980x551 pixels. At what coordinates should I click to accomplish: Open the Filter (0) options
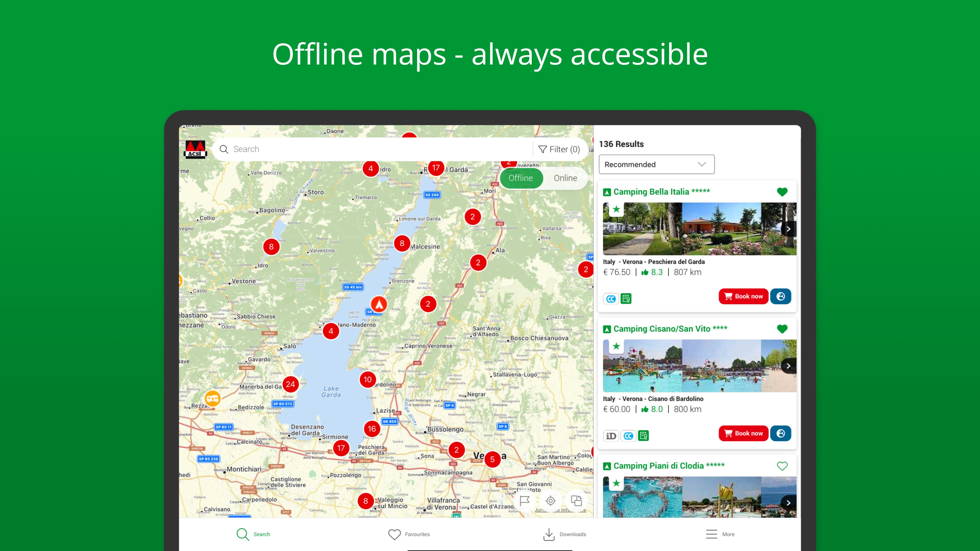click(559, 149)
